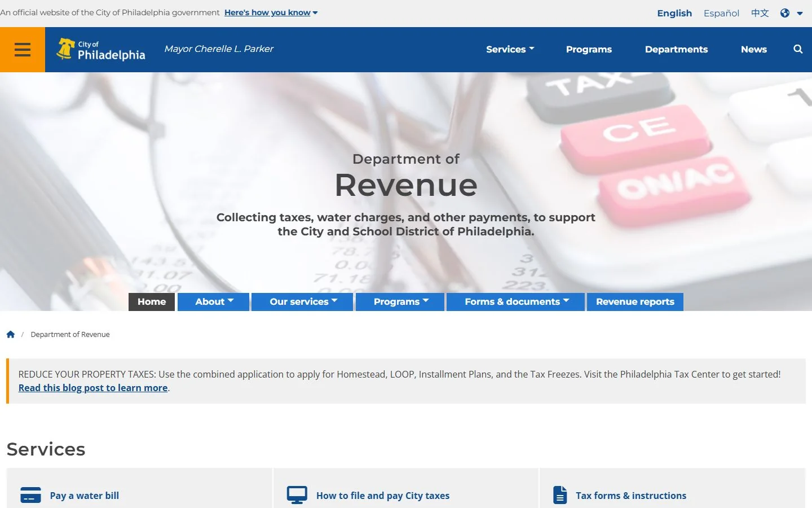The image size is (812, 508).
Task: Open Programs in the top header
Action: 589,49
